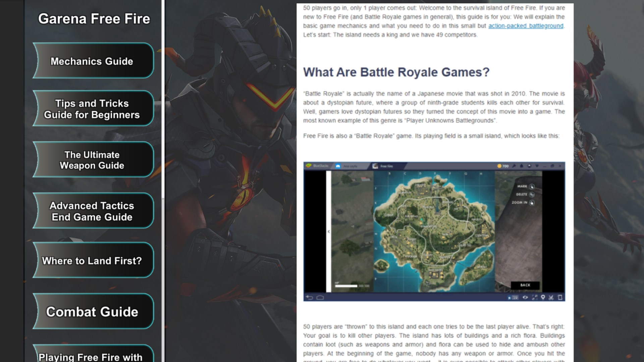
Task: Click the rotate device icon in BlueStacks bar
Action: point(559,298)
